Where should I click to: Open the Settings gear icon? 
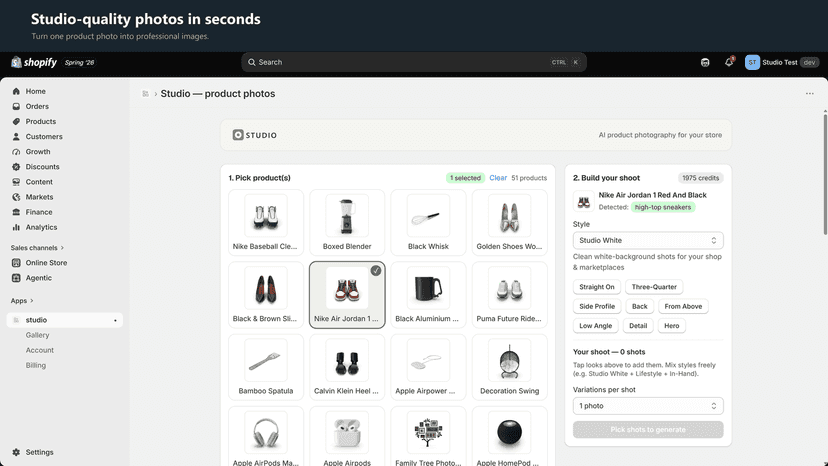click(16, 452)
